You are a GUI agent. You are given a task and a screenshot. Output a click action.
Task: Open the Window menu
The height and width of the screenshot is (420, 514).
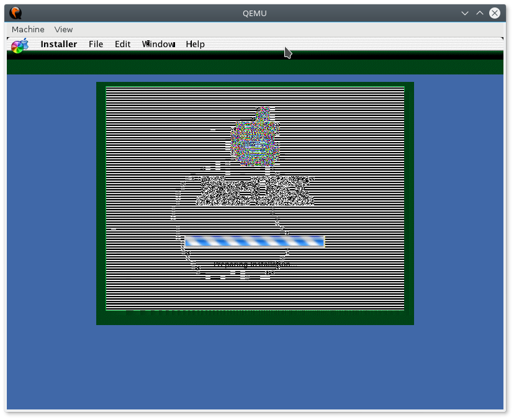coord(159,44)
